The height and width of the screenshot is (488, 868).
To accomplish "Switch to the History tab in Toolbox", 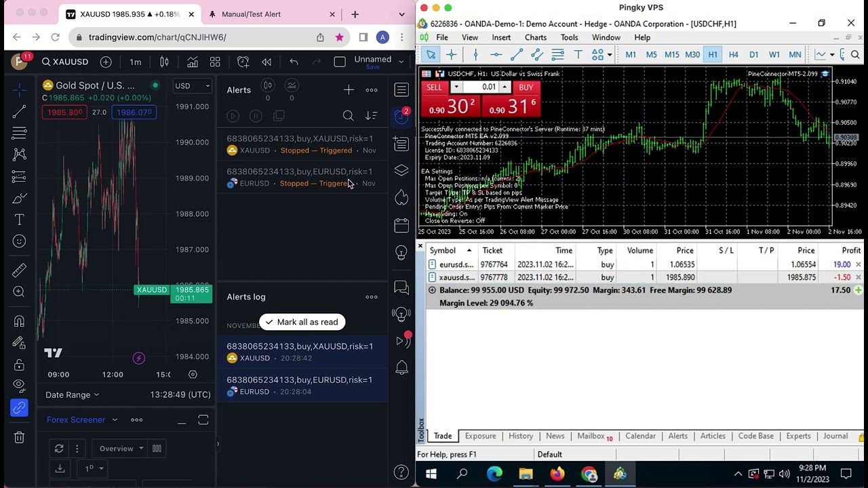I will [521, 436].
